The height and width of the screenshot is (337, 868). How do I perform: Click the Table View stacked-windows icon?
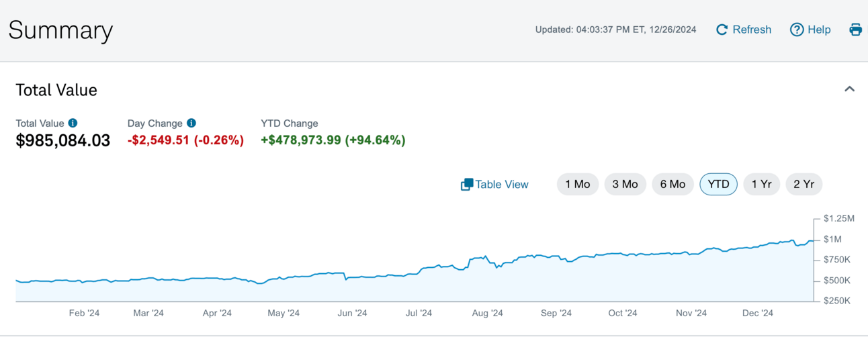467,185
